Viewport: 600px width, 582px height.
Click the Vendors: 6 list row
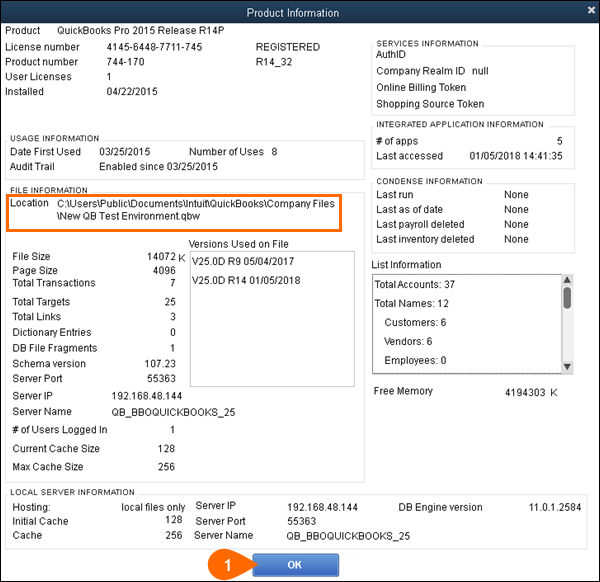pyautogui.click(x=408, y=341)
